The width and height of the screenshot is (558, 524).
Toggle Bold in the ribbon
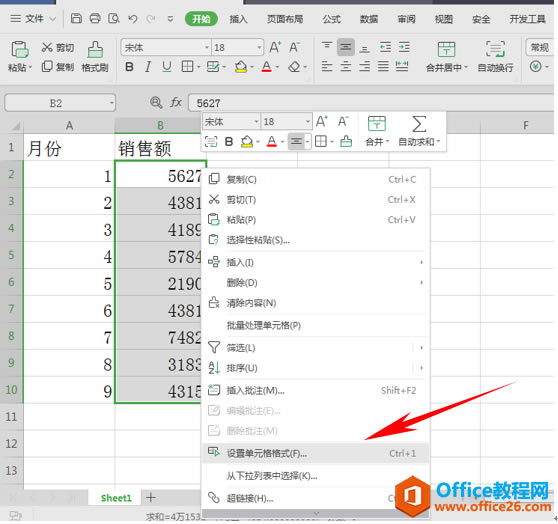(x=130, y=67)
